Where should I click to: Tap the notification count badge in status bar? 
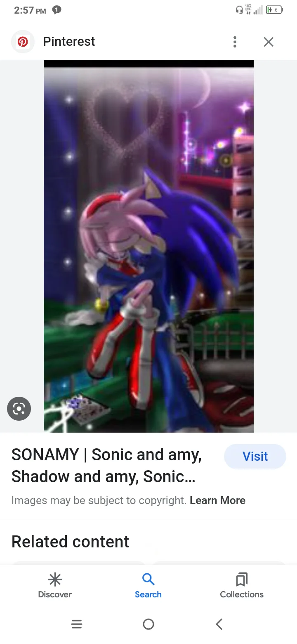pos(57,10)
